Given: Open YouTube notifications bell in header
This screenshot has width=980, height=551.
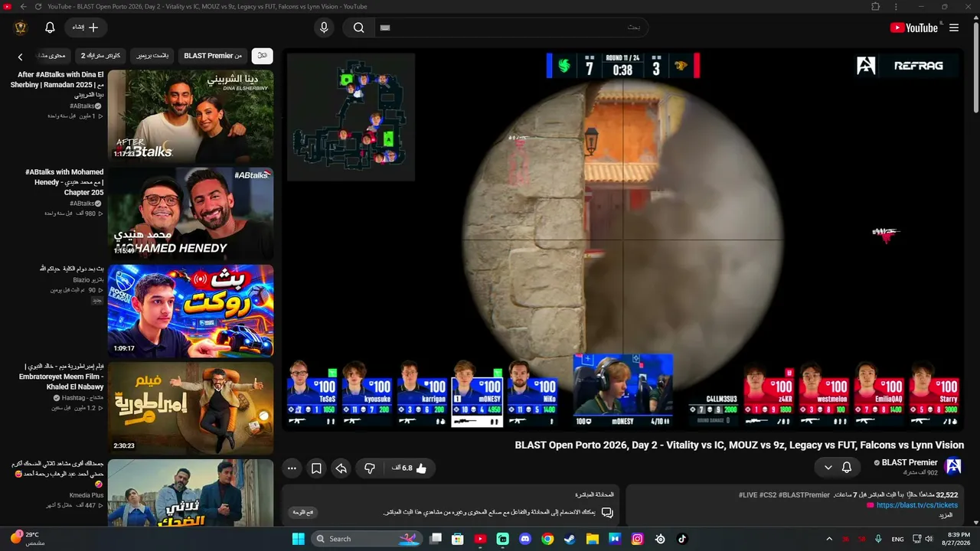Looking at the screenshot, I should coord(50,28).
